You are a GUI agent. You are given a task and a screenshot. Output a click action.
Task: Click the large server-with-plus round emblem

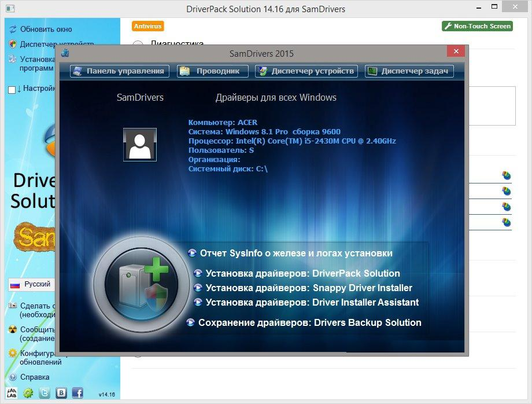[x=141, y=285]
